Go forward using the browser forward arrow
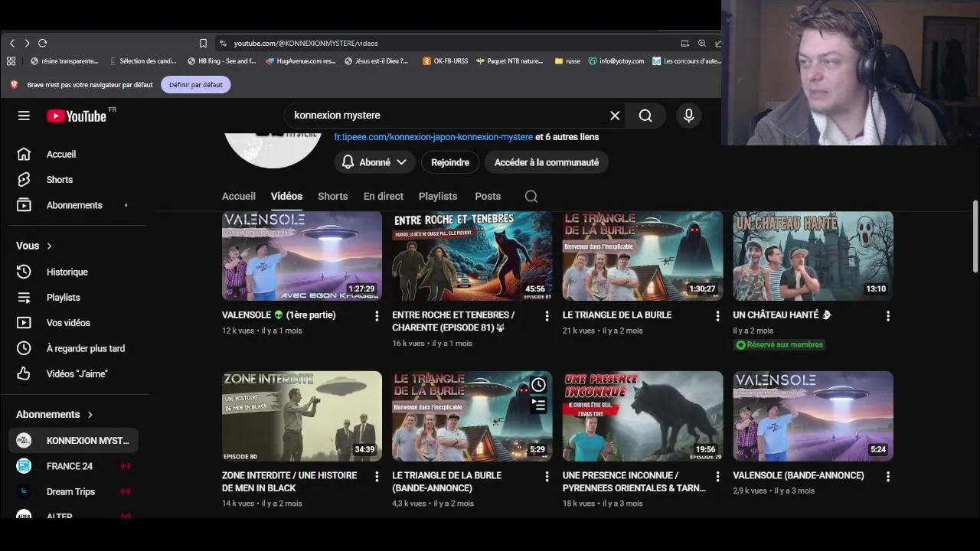The image size is (980, 551). 27,44
